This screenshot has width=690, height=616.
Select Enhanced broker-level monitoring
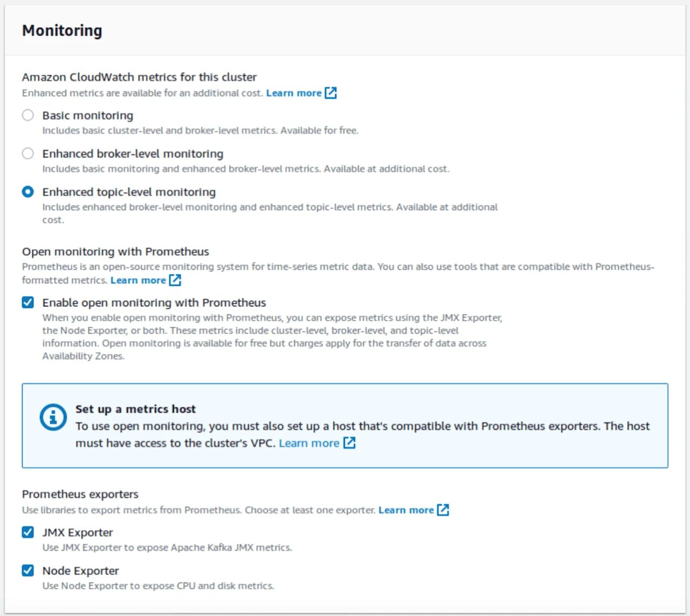[x=27, y=153]
